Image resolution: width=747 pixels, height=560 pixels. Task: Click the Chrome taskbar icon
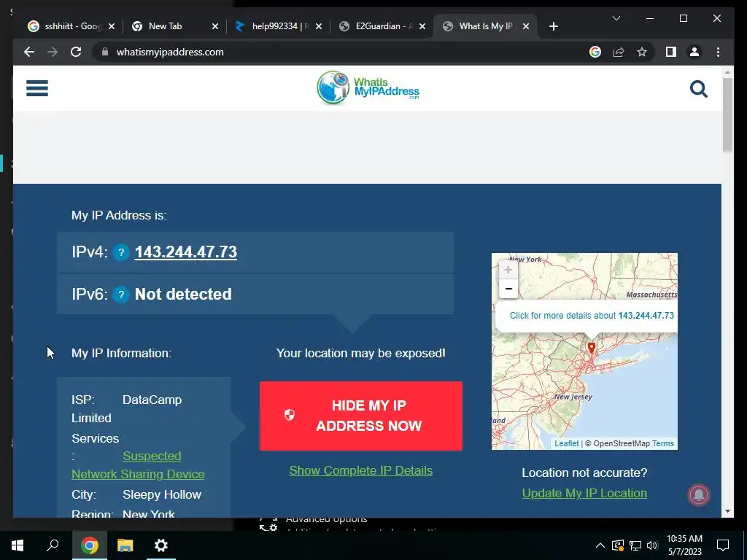tap(90, 545)
